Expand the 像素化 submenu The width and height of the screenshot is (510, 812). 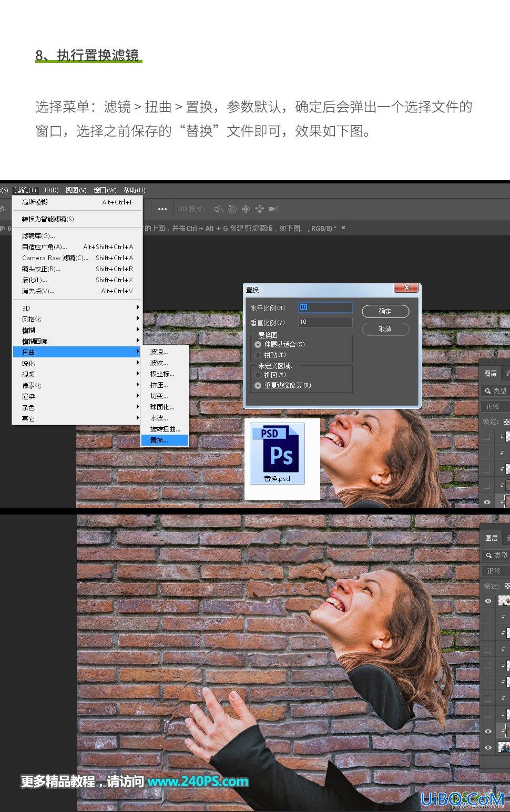point(77,385)
